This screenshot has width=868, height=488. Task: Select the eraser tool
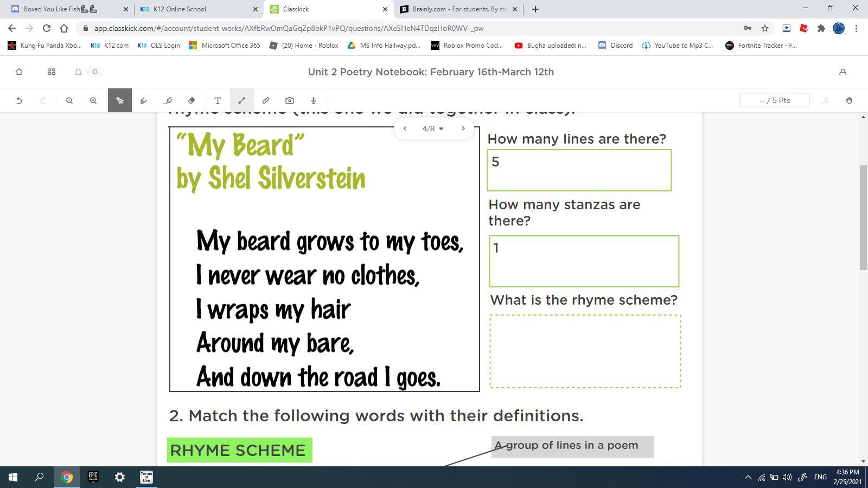point(192,100)
